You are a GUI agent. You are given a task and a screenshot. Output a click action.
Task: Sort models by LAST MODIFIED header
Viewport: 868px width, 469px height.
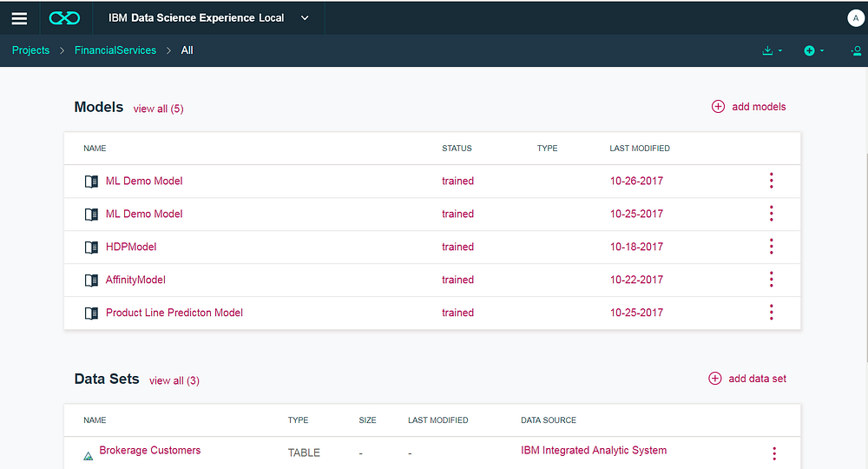point(640,149)
